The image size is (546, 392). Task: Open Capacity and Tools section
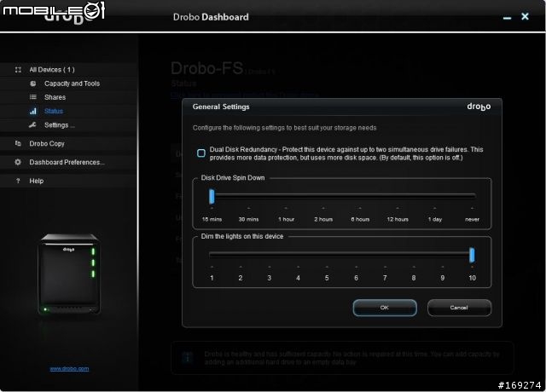[72, 84]
